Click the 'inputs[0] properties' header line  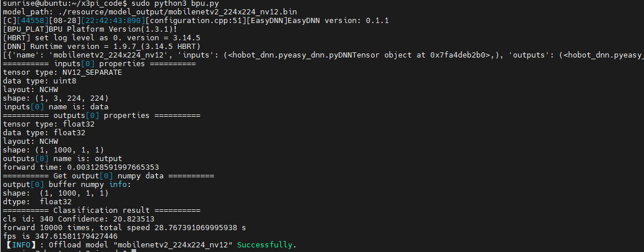pos(99,64)
